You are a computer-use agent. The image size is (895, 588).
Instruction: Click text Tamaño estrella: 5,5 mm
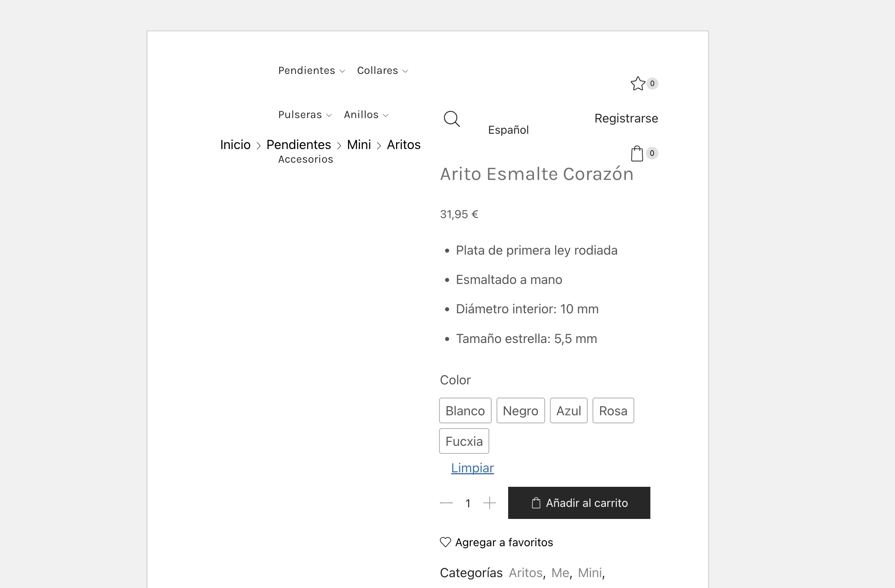527,339
